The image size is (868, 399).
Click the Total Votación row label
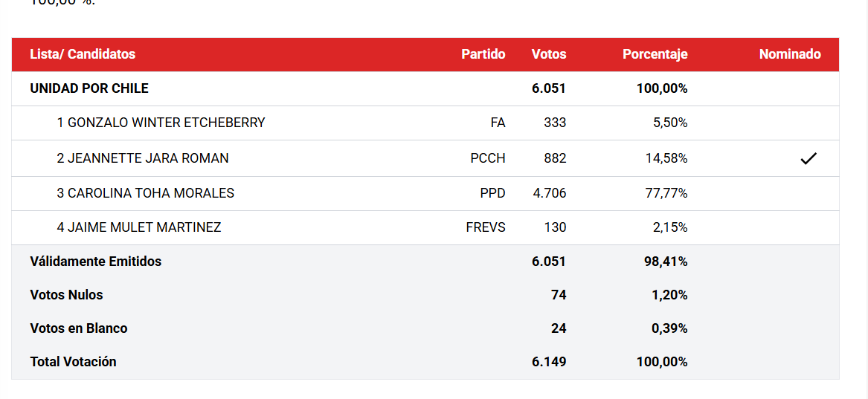click(73, 362)
